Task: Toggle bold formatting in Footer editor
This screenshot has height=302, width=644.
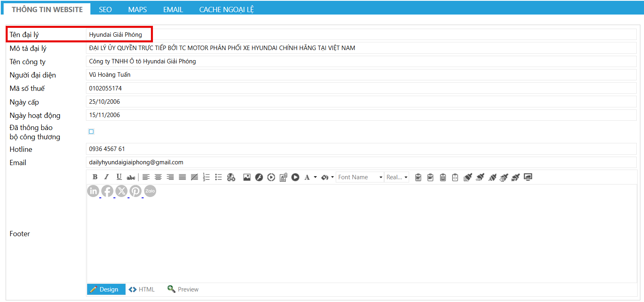Action: (95, 177)
